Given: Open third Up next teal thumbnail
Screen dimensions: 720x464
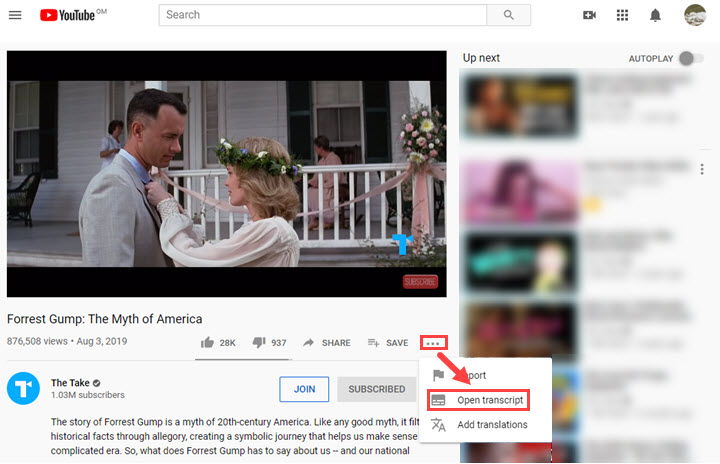Looking at the screenshot, I should click(520, 263).
